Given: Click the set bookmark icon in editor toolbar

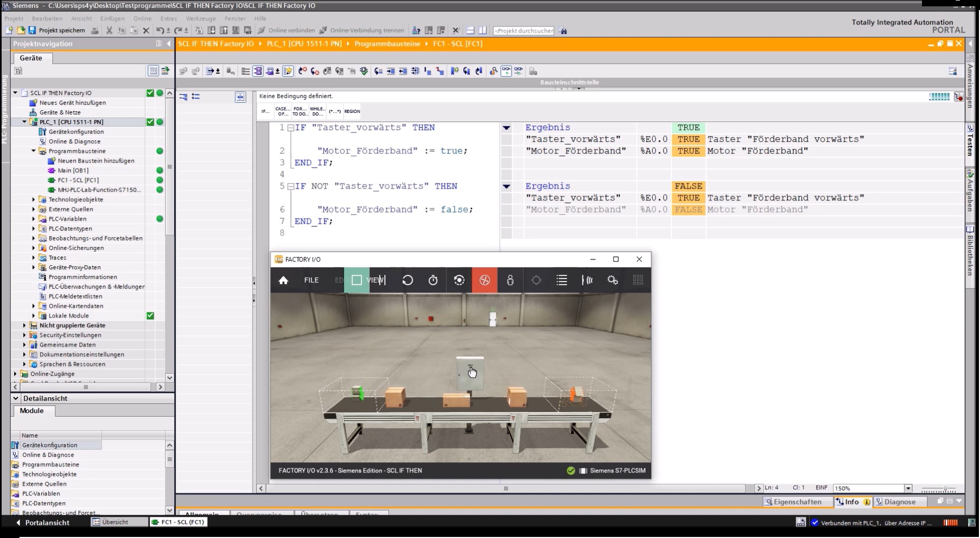Looking at the screenshot, I should (454, 71).
